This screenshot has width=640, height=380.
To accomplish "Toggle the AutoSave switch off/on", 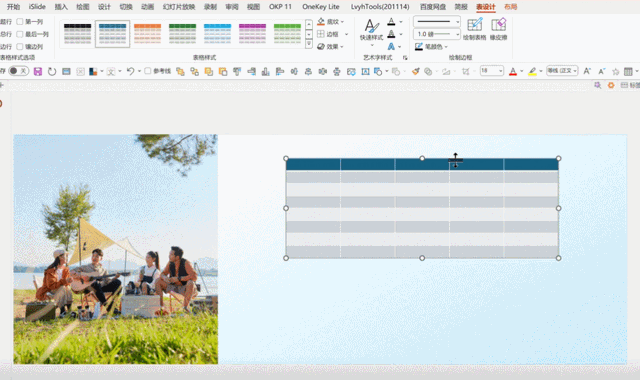I will tap(18, 71).
